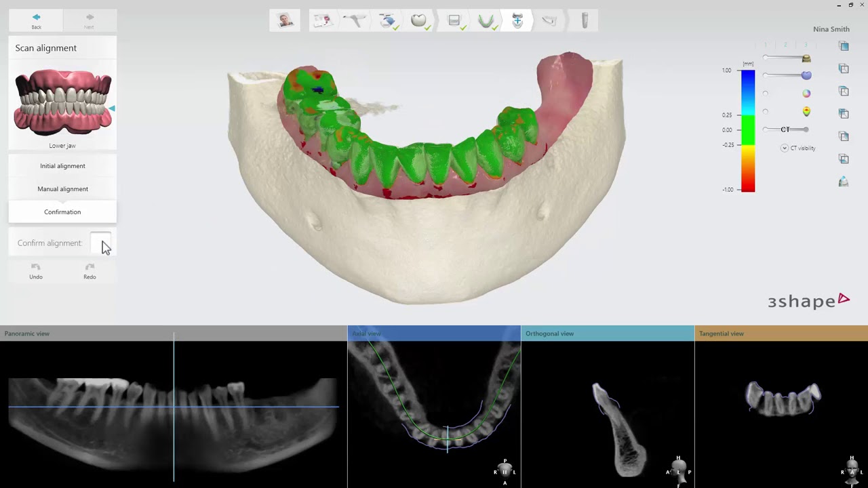
Task: Select the active scan alignment step icon
Action: tap(517, 20)
